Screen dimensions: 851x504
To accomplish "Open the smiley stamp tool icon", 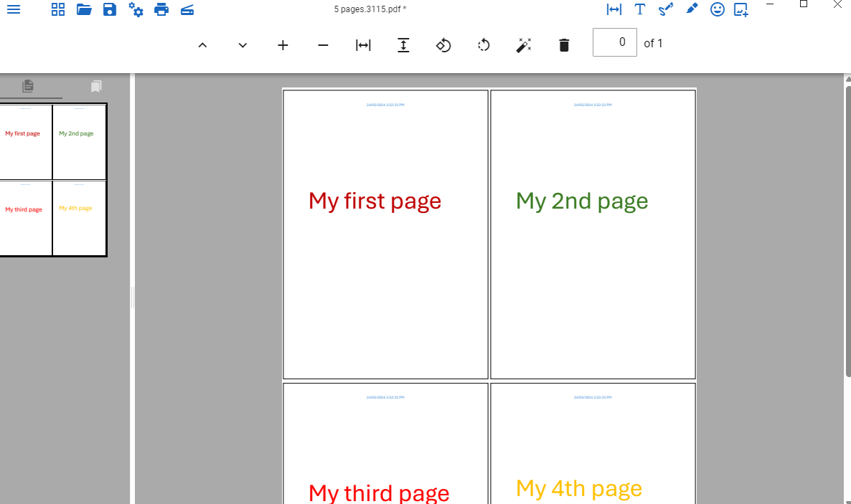I will tap(718, 9).
